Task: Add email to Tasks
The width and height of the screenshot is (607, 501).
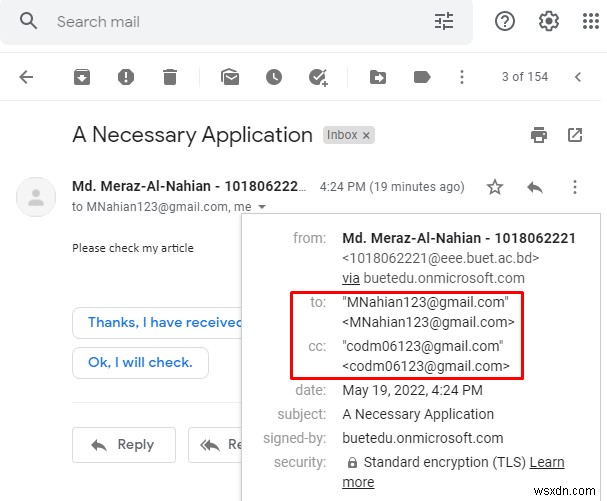Action: (318, 77)
